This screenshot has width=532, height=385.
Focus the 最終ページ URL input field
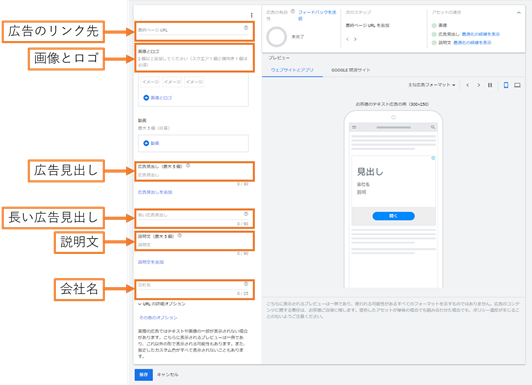tap(193, 30)
